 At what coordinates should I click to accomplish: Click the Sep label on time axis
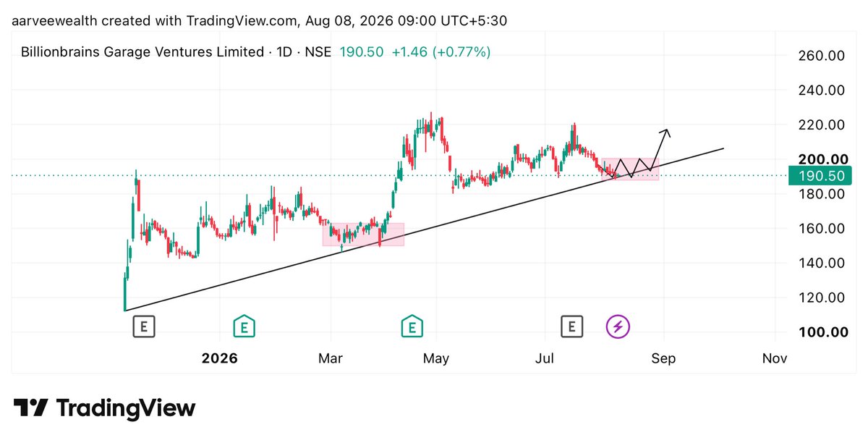(663, 358)
